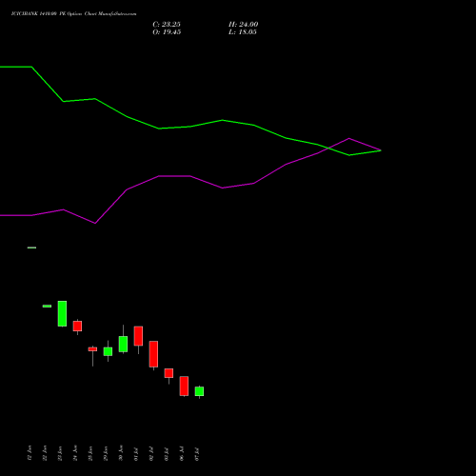Click the close value C: 23.25
The image size is (476, 476).
click(x=167, y=25)
